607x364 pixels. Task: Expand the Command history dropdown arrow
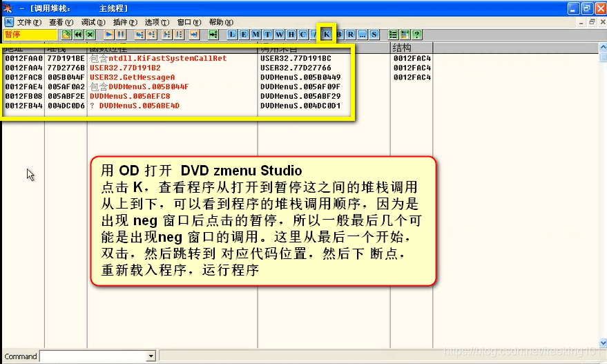(151, 356)
